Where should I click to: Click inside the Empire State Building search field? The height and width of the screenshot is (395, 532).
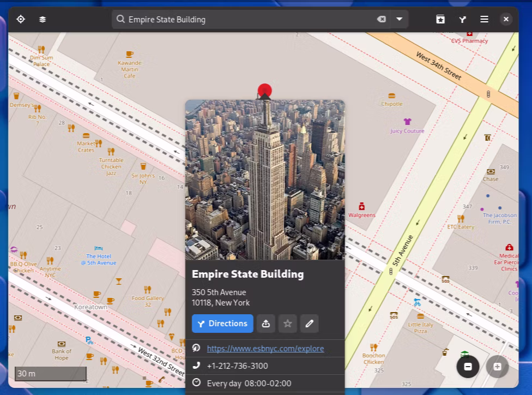245,19
